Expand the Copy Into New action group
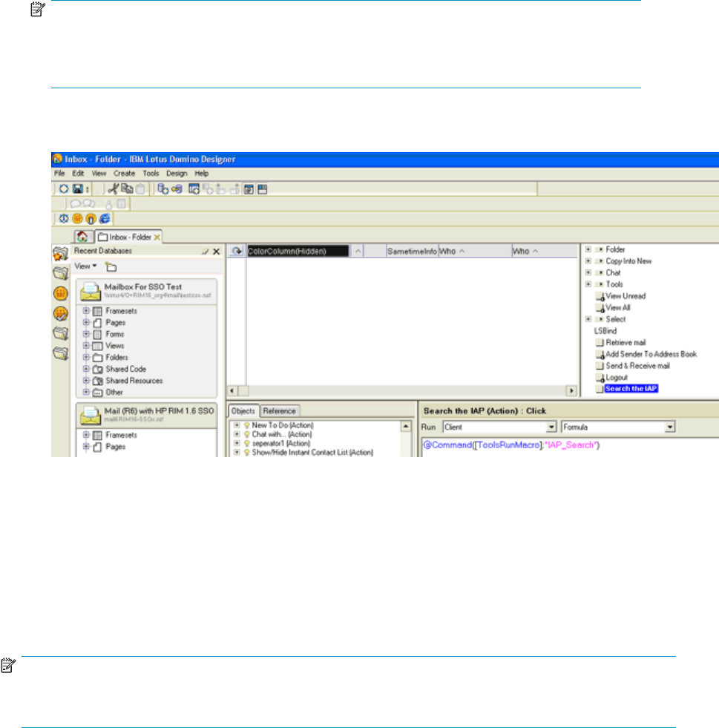 [x=588, y=261]
